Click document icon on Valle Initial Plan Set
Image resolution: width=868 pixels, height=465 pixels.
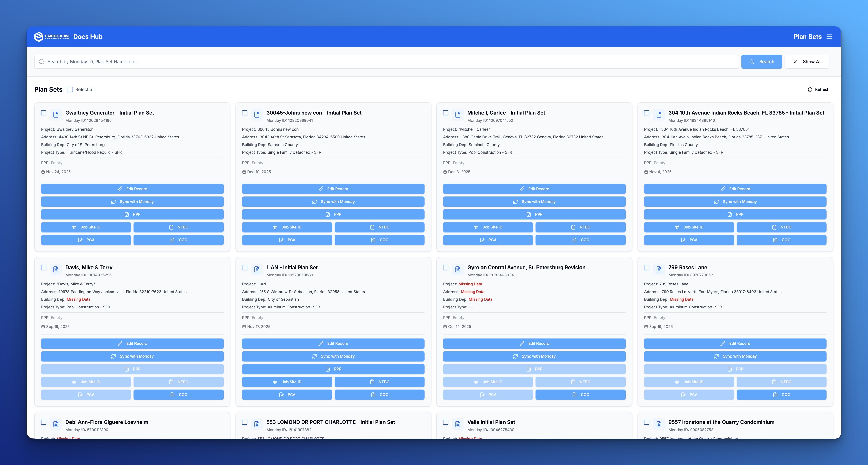click(458, 424)
